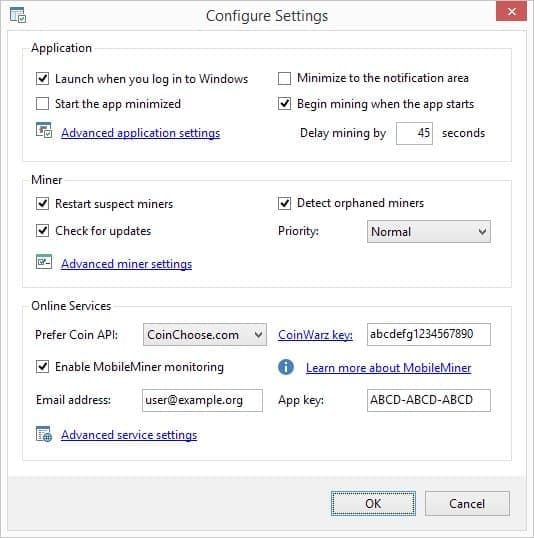534x538 pixels.
Task: Open the Prefer Coin API dropdown
Action: click(x=205, y=335)
